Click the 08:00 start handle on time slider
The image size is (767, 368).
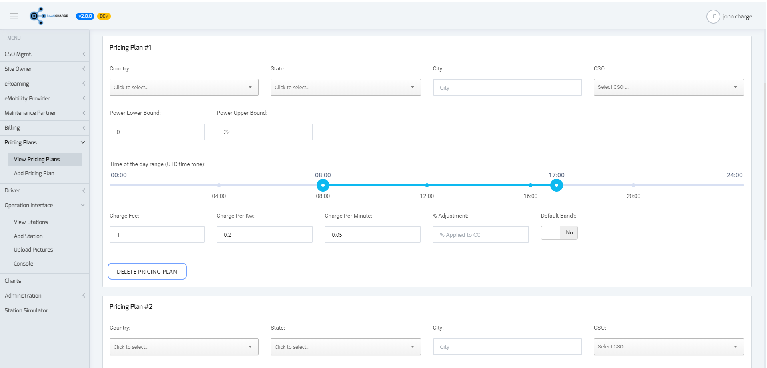322,185
